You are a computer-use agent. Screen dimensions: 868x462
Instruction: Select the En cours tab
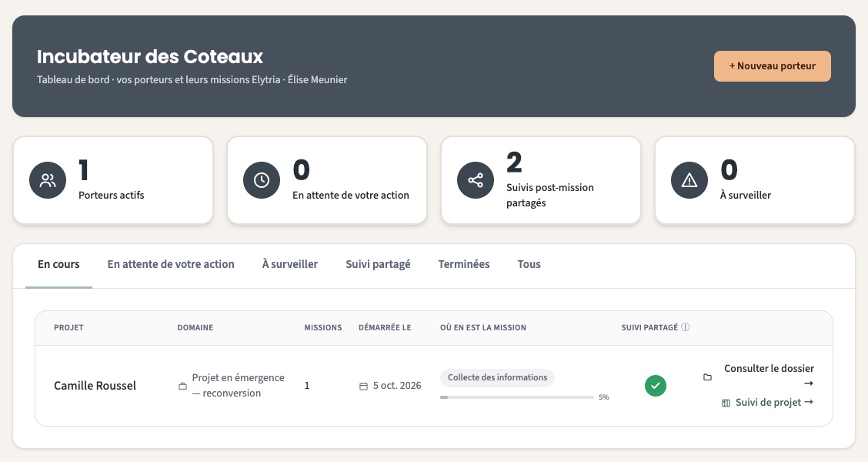click(58, 264)
